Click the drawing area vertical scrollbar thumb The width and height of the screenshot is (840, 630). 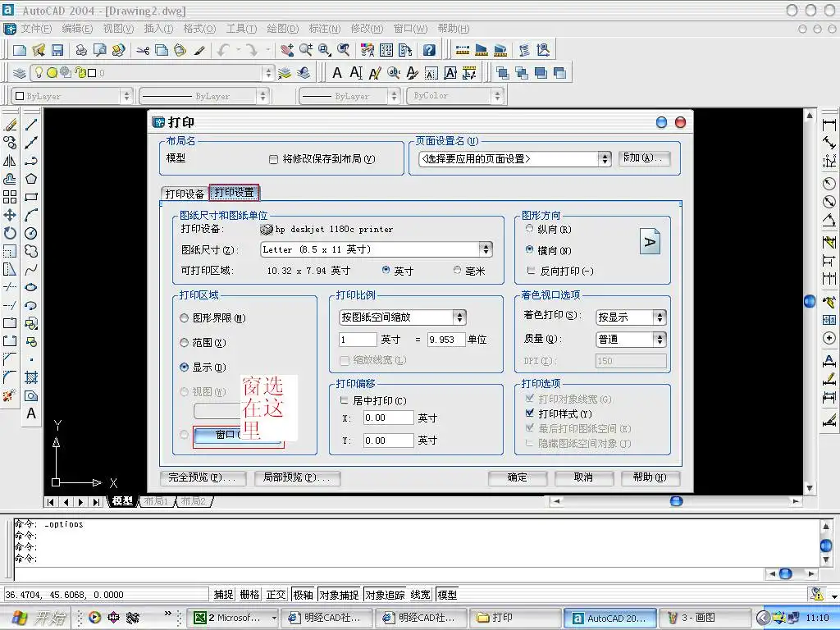coord(810,301)
